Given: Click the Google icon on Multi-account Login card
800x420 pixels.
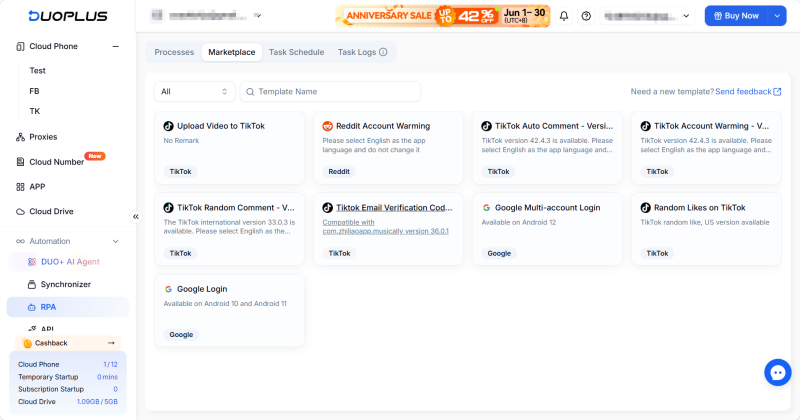Looking at the screenshot, I should coord(486,208).
